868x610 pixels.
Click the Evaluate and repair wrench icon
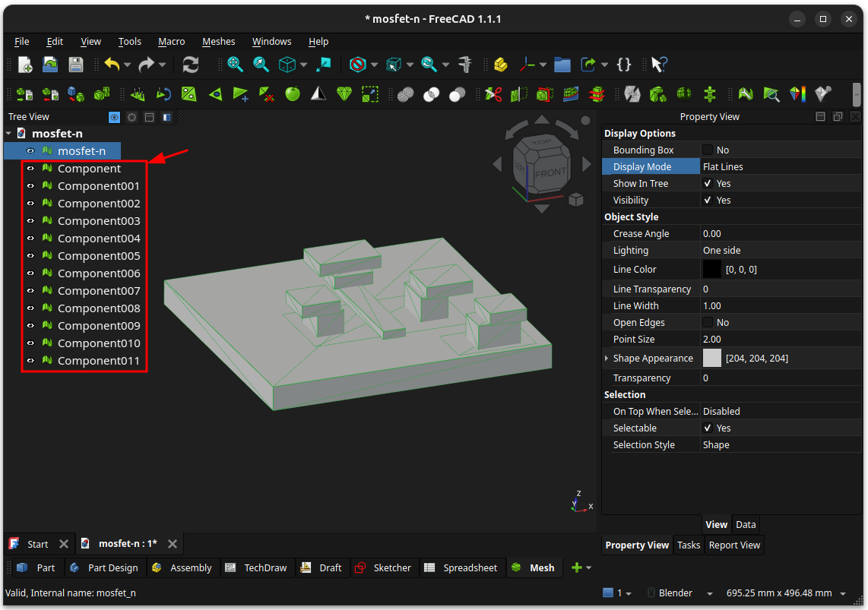(x=745, y=94)
